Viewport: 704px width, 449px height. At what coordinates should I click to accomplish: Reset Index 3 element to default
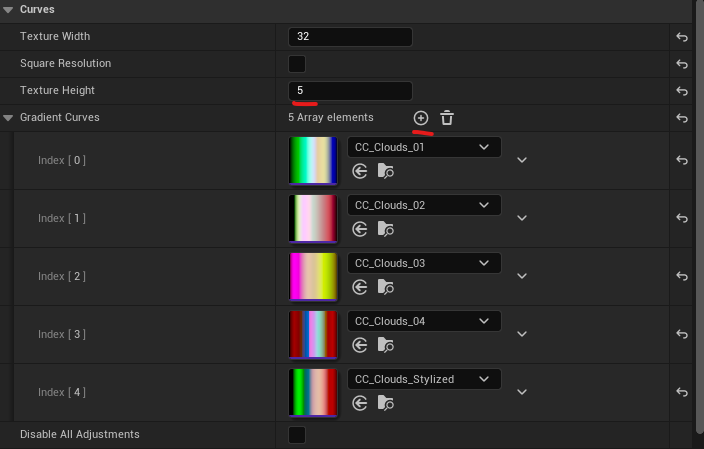click(x=682, y=334)
